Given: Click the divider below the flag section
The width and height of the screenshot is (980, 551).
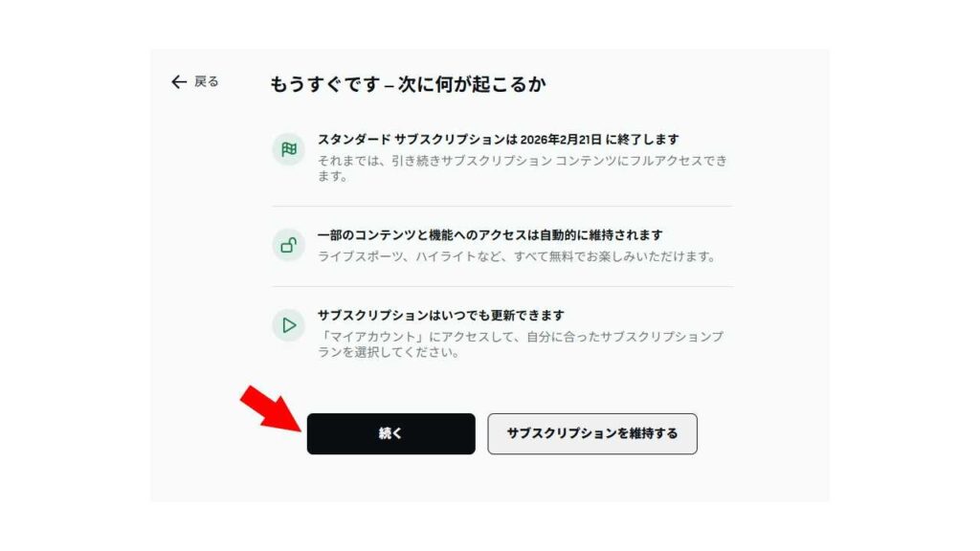Looking at the screenshot, I should click(x=502, y=207).
